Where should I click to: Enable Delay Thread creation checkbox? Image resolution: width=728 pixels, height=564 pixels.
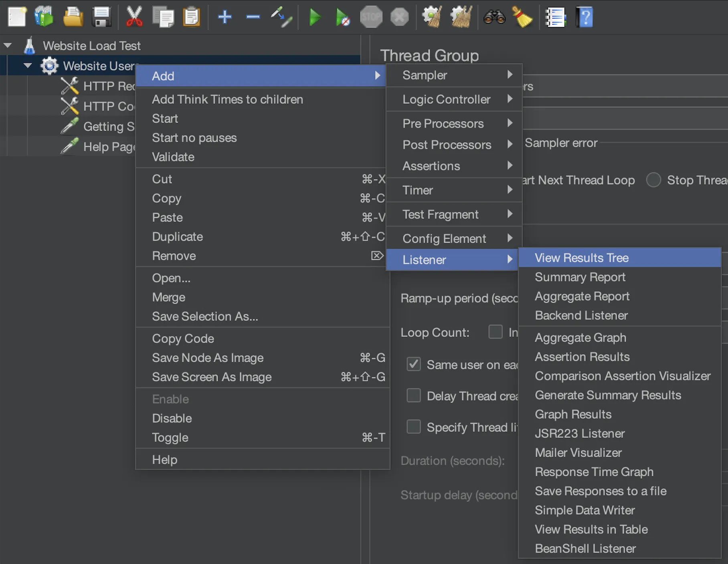(414, 396)
